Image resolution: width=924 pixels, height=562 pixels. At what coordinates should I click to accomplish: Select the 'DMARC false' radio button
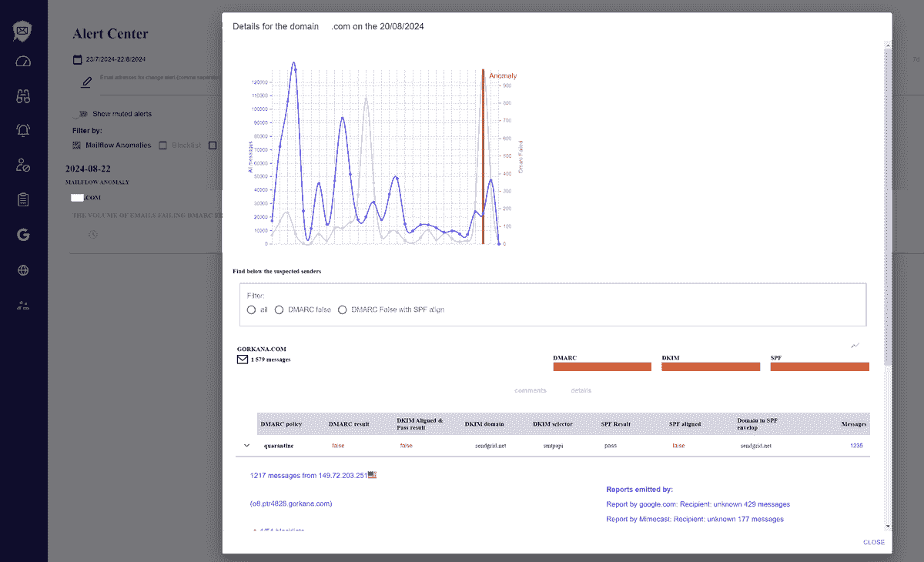pyautogui.click(x=280, y=309)
